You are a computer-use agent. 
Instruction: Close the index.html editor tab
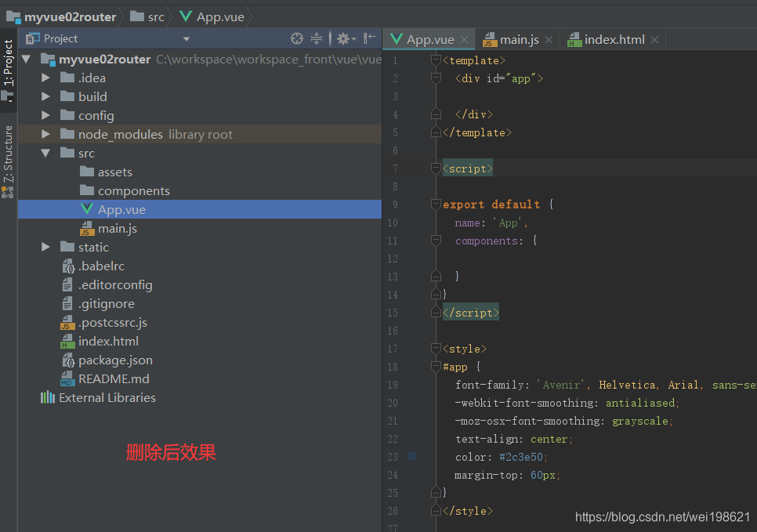[654, 40]
